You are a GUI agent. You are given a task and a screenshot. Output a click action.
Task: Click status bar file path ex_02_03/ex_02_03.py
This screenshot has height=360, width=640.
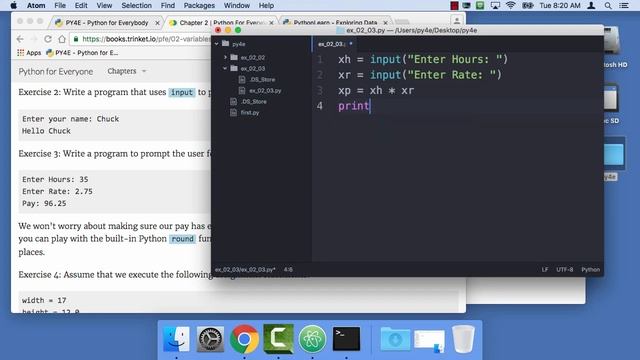point(245,269)
